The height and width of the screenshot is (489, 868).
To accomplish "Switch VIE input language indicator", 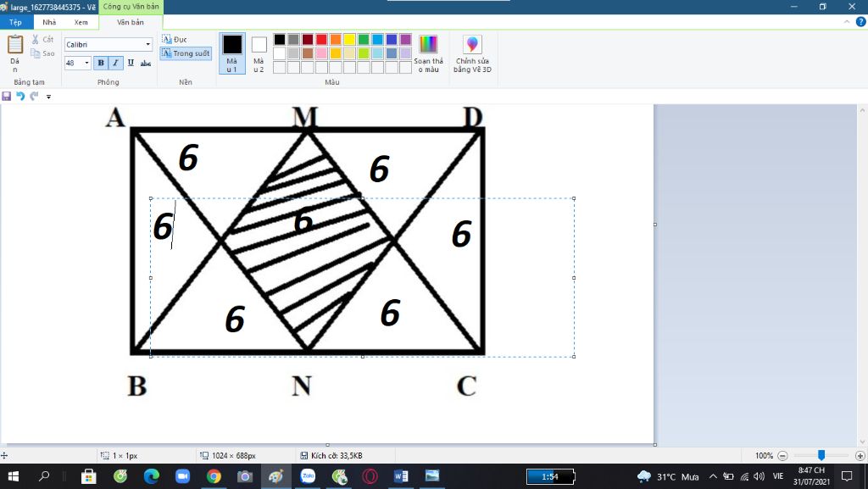I will click(778, 476).
